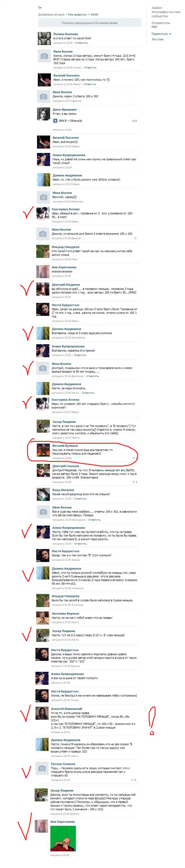Show previous 618 comments
185x868 pixels.
pos(90,23)
